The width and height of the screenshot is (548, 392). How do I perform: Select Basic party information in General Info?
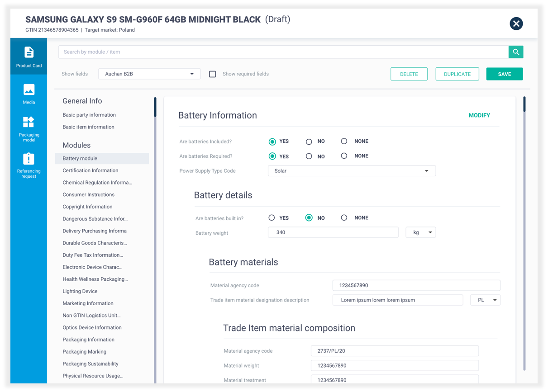[x=89, y=115]
